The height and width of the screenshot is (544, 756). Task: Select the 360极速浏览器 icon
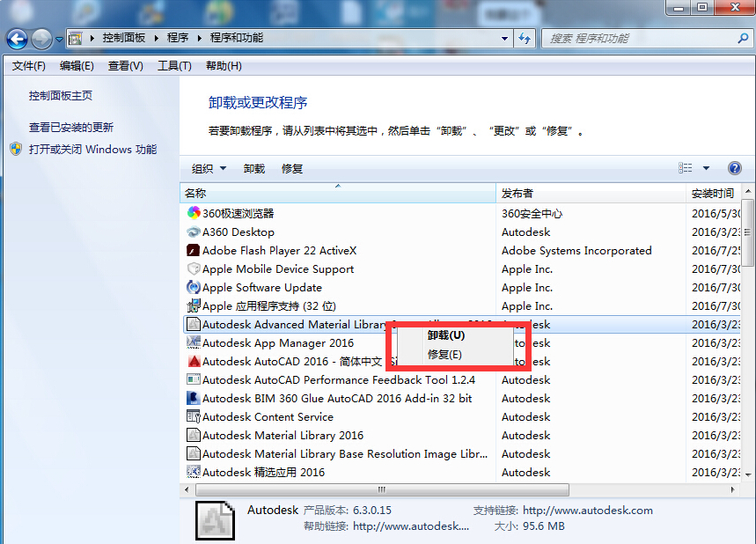pyautogui.click(x=194, y=213)
